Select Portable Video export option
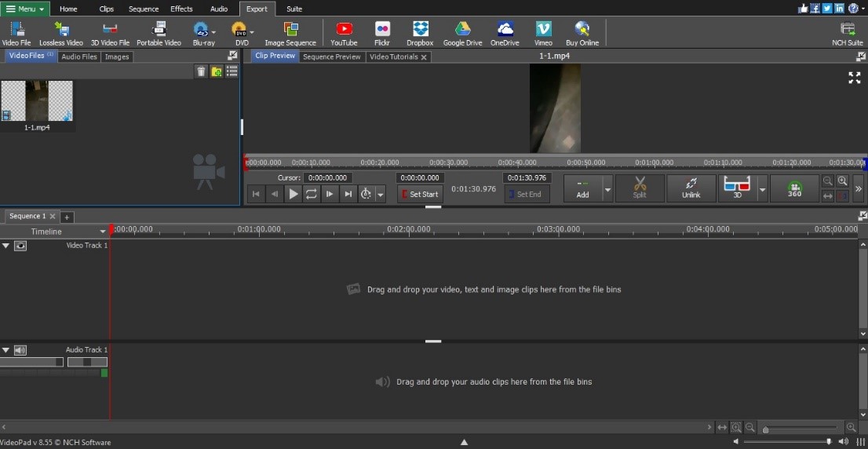 159,34
